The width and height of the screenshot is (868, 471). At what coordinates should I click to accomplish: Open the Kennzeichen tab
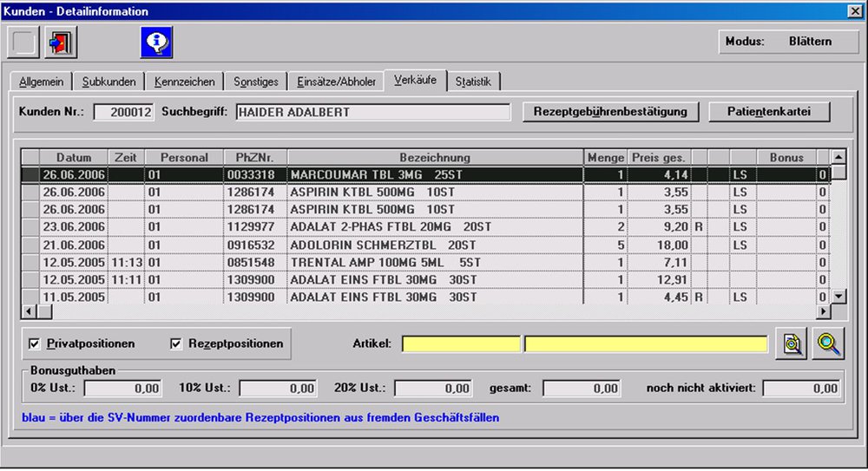pos(184,82)
